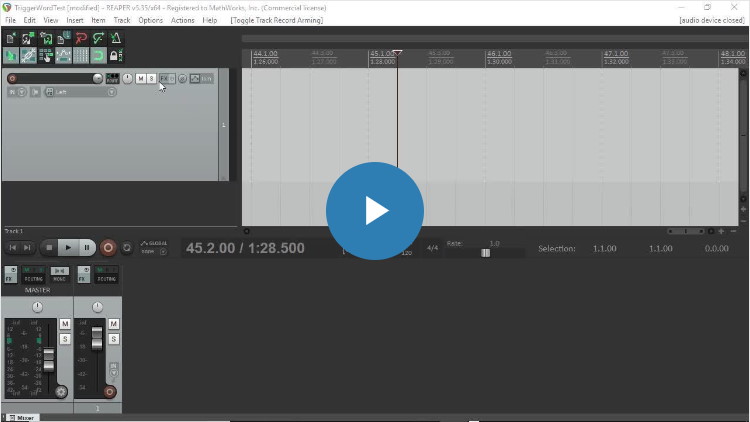Open the global automation mode dropdown
Screen dimensions: 750x422
pyautogui.click(x=154, y=247)
